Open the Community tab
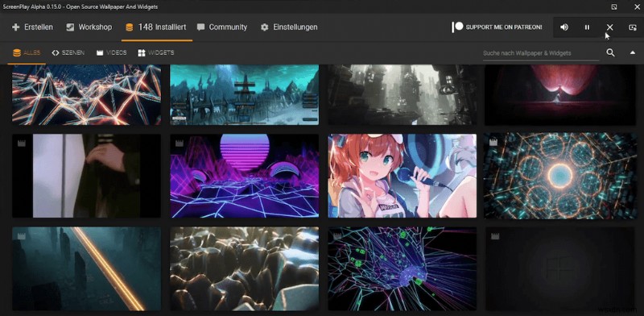Image resolution: width=644 pixels, height=316 pixels. 222,27
